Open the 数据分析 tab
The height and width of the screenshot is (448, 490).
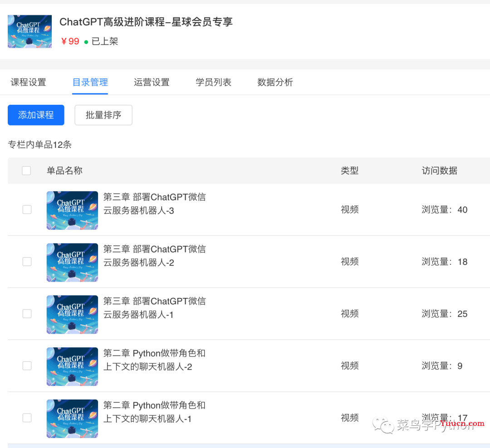tap(275, 82)
